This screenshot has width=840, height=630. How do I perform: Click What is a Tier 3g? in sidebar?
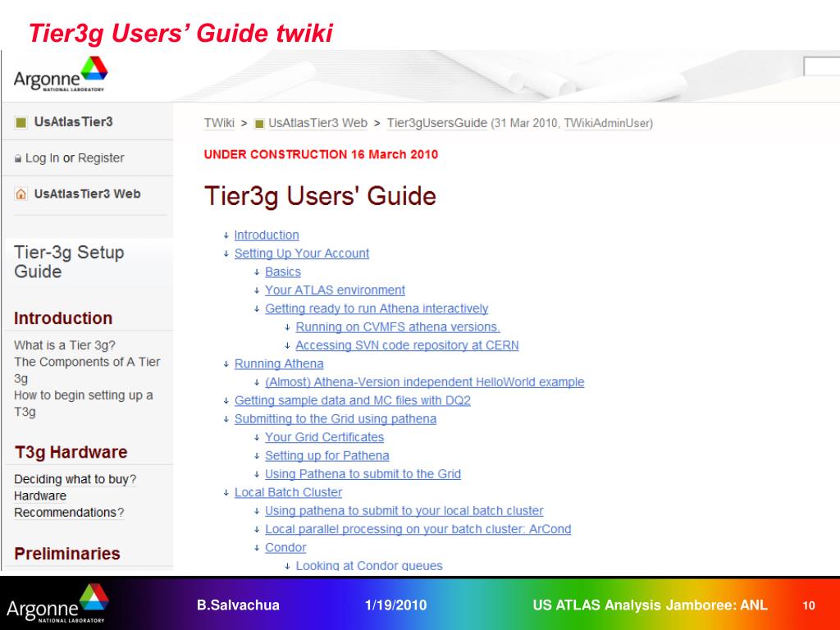[x=64, y=345]
